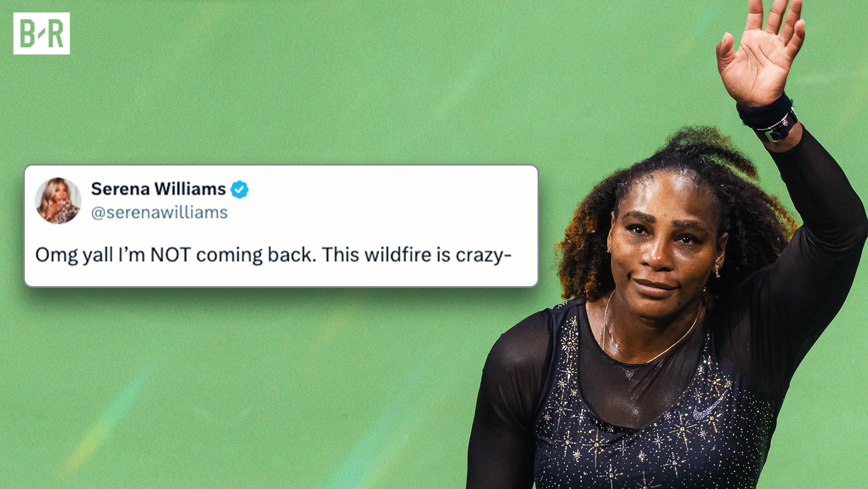
Task: Click the curly ponytail hair
Action: click(714, 152)
